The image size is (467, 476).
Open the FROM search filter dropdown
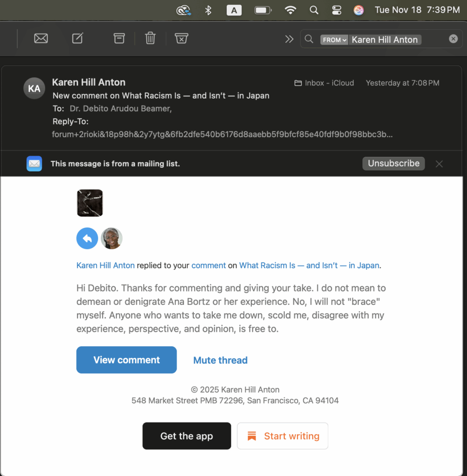[334, 40]
